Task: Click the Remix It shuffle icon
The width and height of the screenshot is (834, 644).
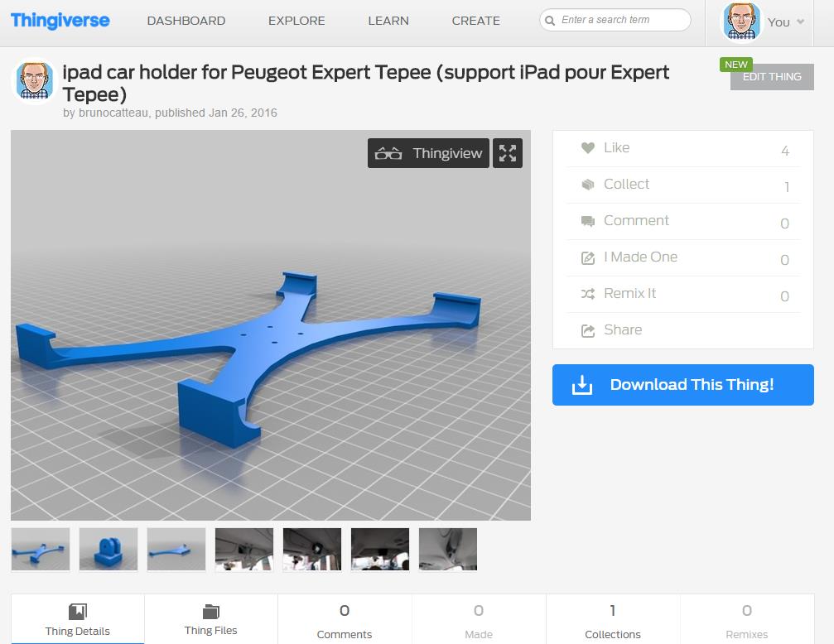Action: pyautogui.click(x=588, y=294)
